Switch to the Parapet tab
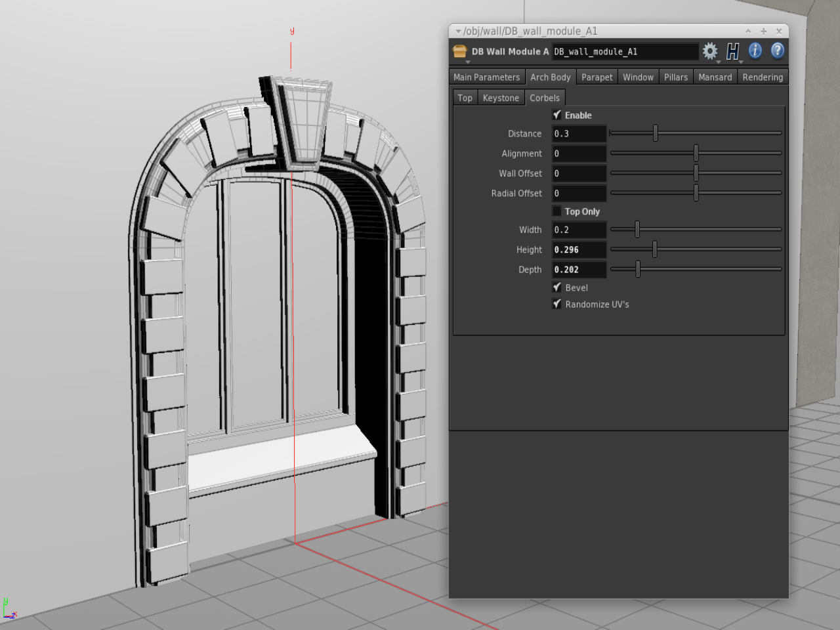This screenshot has height=630, width=840. (x=597, y=77)
